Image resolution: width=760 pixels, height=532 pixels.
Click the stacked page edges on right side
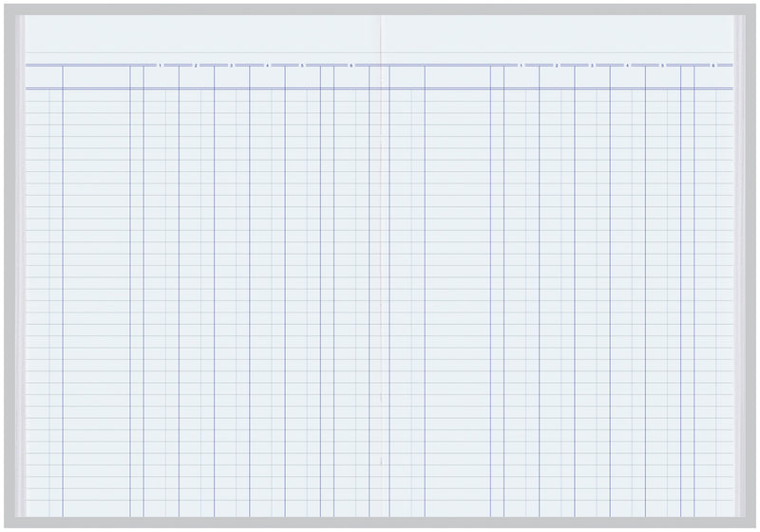(740, 285)
